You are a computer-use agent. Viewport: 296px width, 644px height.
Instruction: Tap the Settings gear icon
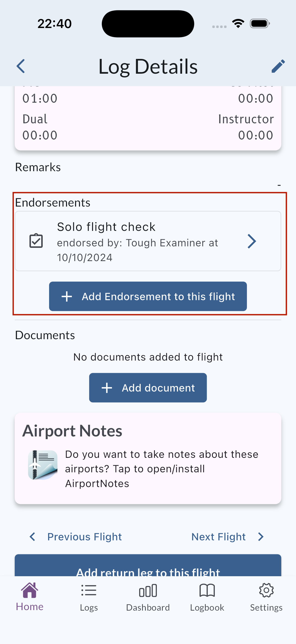tap(266, 590)
